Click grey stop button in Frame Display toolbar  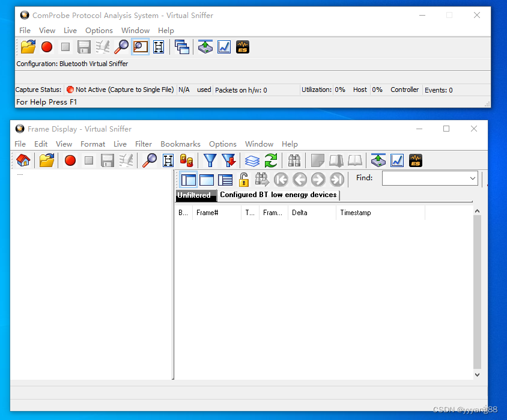click(x=88, y=160)
